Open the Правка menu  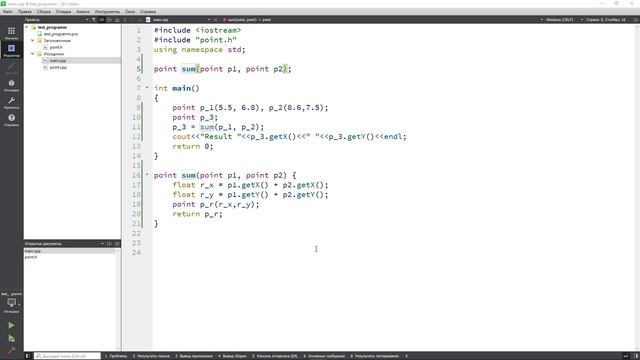point(25,12)
